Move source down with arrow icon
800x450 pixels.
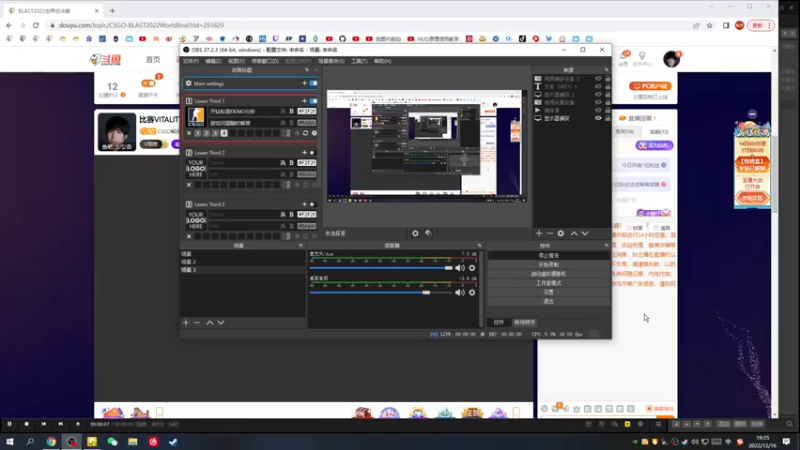tap(585, 233)
